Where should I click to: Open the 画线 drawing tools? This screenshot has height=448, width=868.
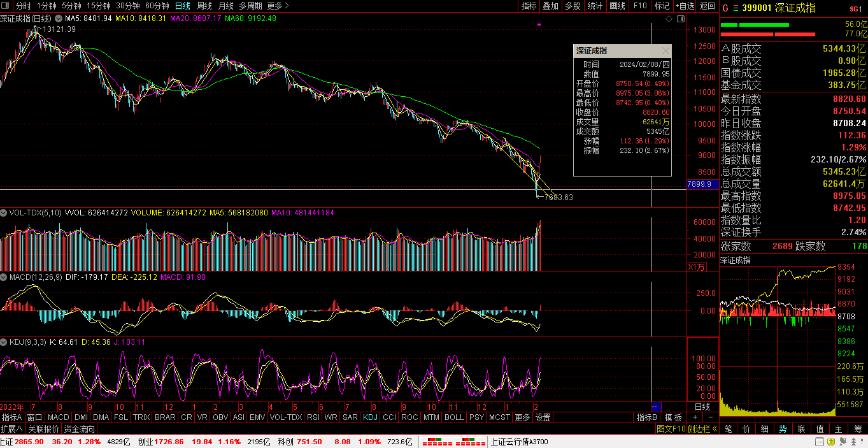[616, 6]
